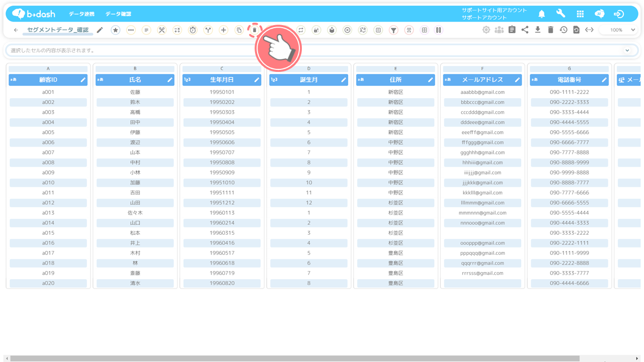Image resolution: width=644 pixels, height=362 pixels.
Task: Click the circled X toolbar icon
Action: pyautogui.click(x=347, y=30)
